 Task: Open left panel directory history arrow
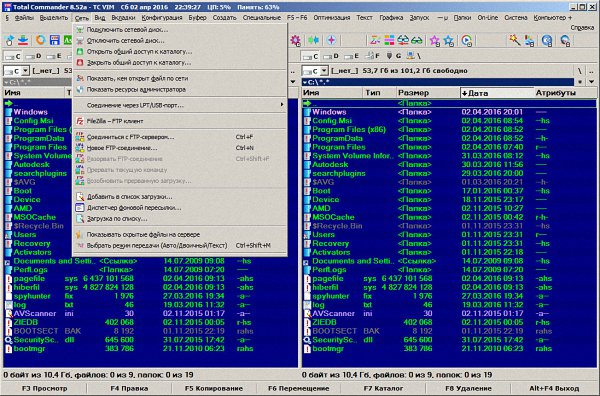tap(293, 82)
